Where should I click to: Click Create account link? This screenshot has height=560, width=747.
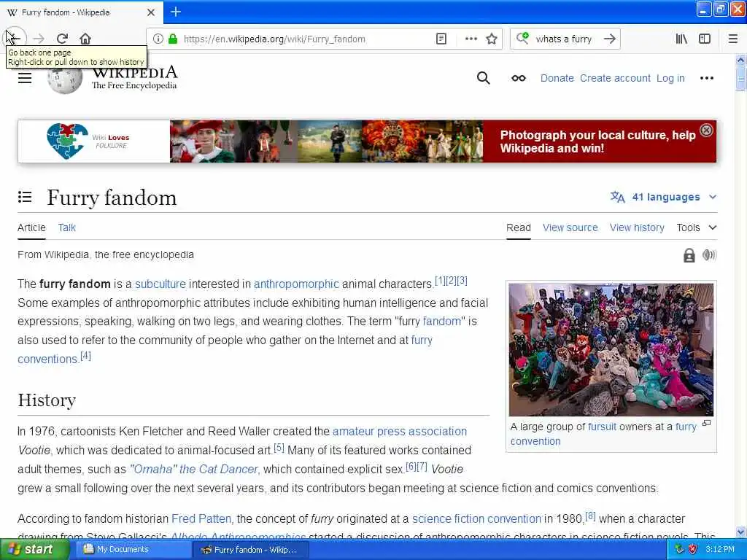pyautogui.click(x=615, y=78)
